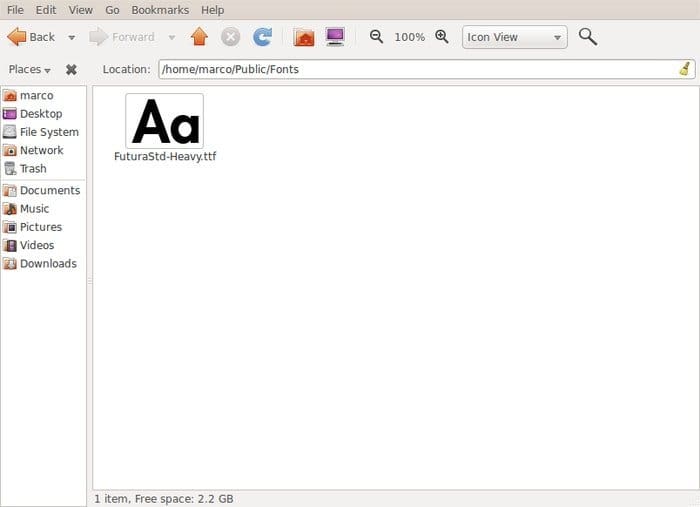This screenshot has height=507, width=700.
Task: Click status bar text '1 item, Free space'
Action: tap(163, 499)
